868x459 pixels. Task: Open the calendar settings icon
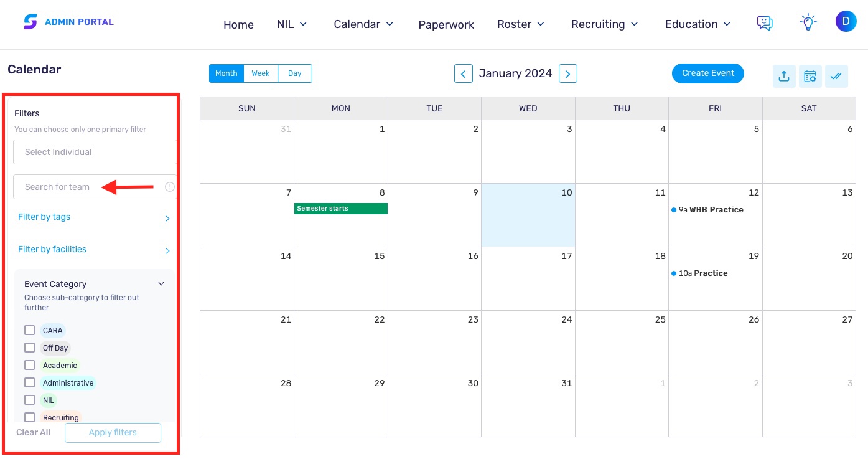[810, 76]
